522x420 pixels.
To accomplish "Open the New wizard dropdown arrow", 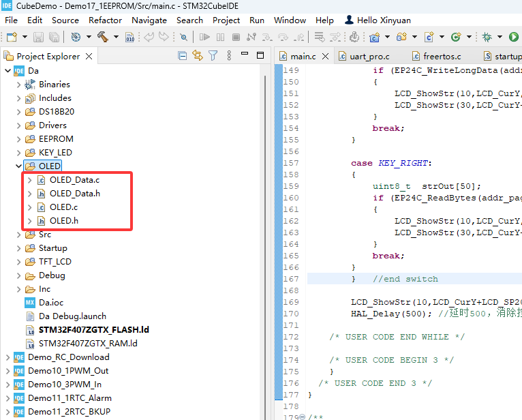I will tap(25, 37).
